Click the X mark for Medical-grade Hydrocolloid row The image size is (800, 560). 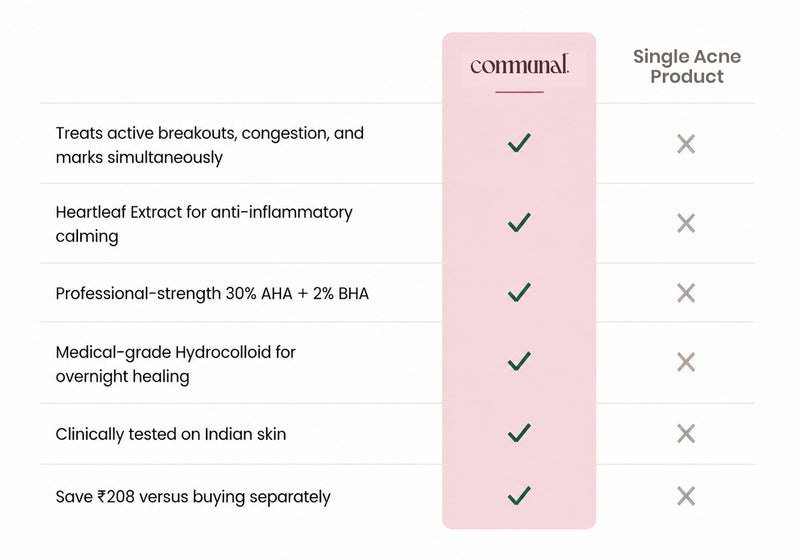click(x=686, y=362)
